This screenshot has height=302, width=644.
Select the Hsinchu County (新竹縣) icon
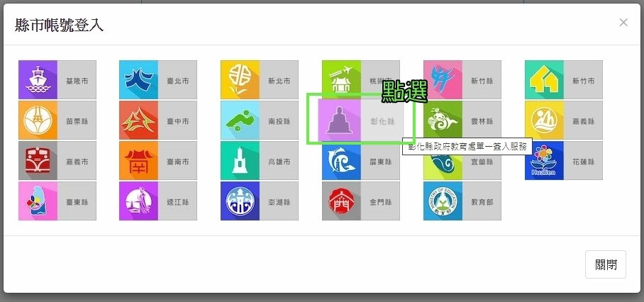(443, 80)
